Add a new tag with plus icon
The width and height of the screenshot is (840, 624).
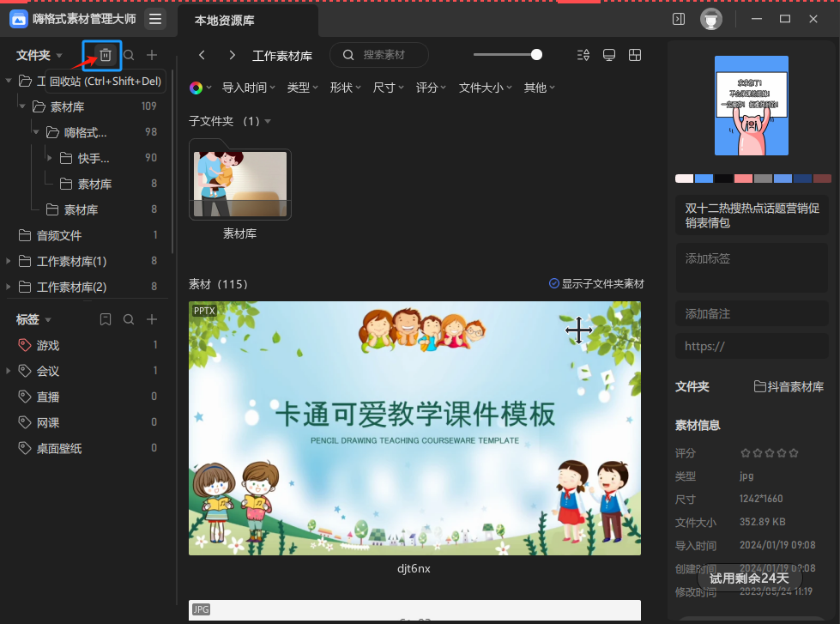pyautogui.click(x=152, y=319)
